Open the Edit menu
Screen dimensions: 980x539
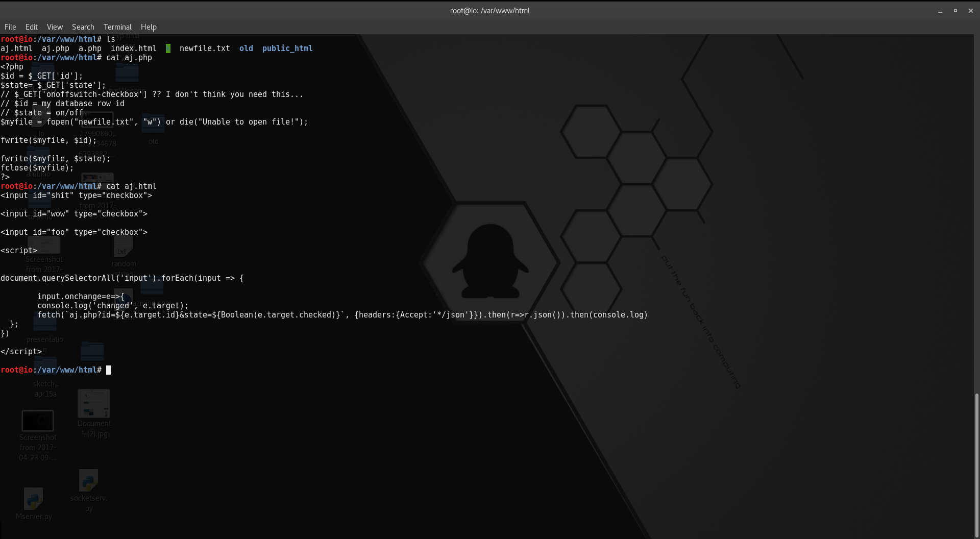(32, 27)
